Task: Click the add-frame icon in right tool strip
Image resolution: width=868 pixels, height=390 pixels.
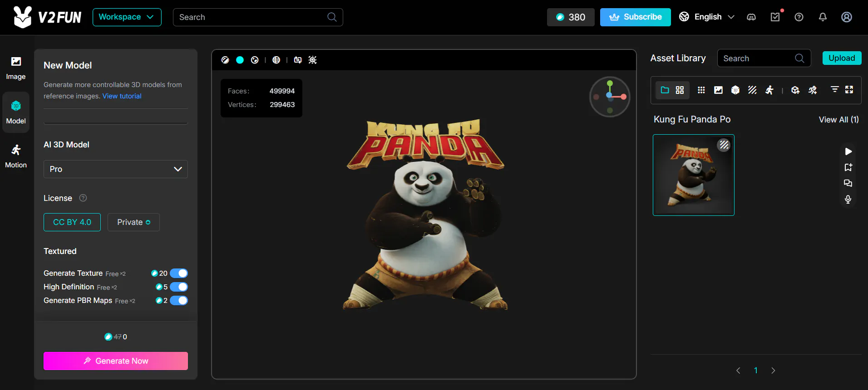Action: tap(848, 167)
